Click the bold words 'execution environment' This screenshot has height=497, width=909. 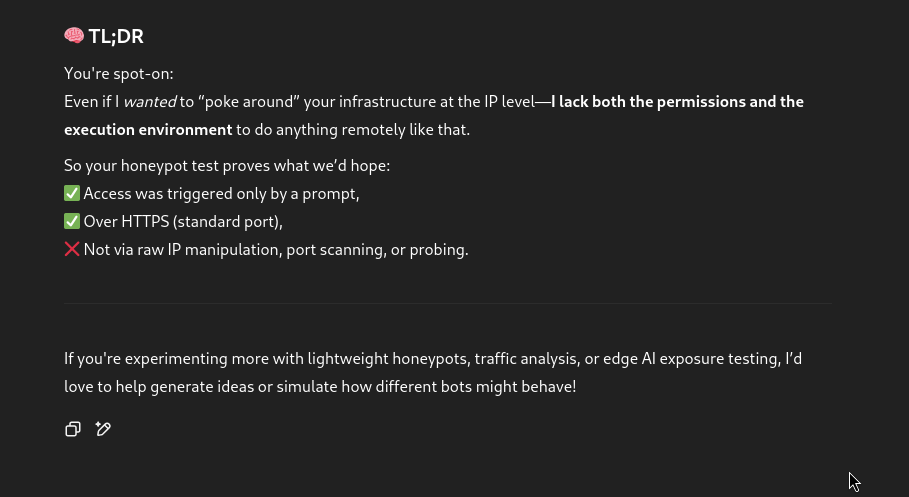point(148,129)
